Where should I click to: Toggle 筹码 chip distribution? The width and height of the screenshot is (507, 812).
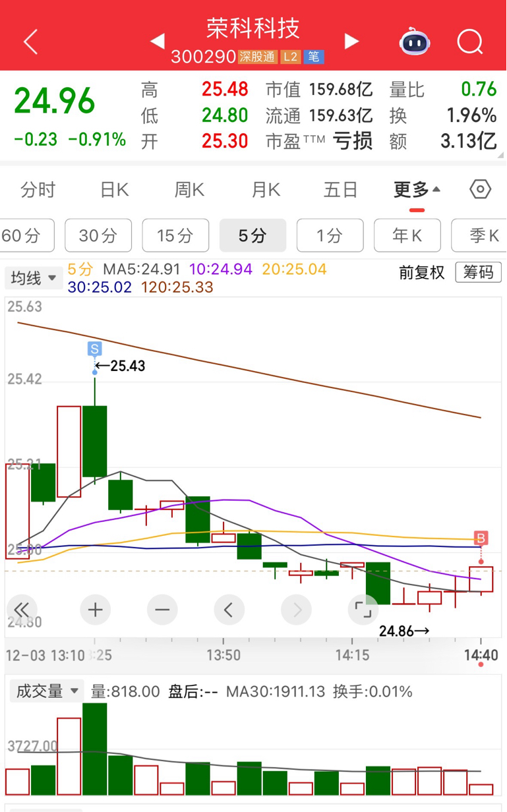tap(478, 273)
